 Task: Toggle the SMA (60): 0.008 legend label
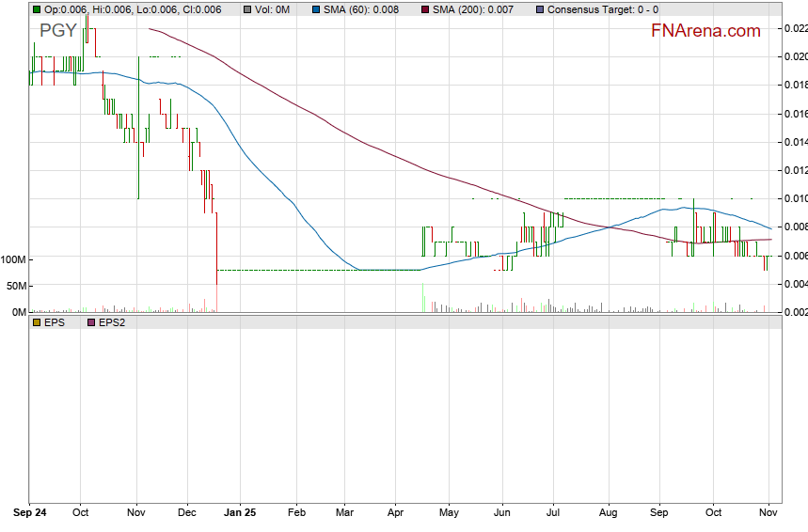[361, 9]
